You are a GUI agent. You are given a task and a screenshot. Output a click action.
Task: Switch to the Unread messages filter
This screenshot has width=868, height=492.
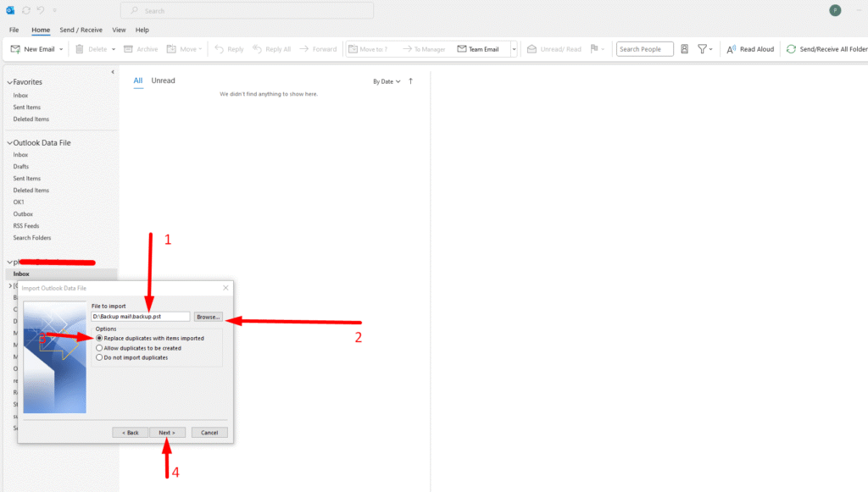coord(163,80)
